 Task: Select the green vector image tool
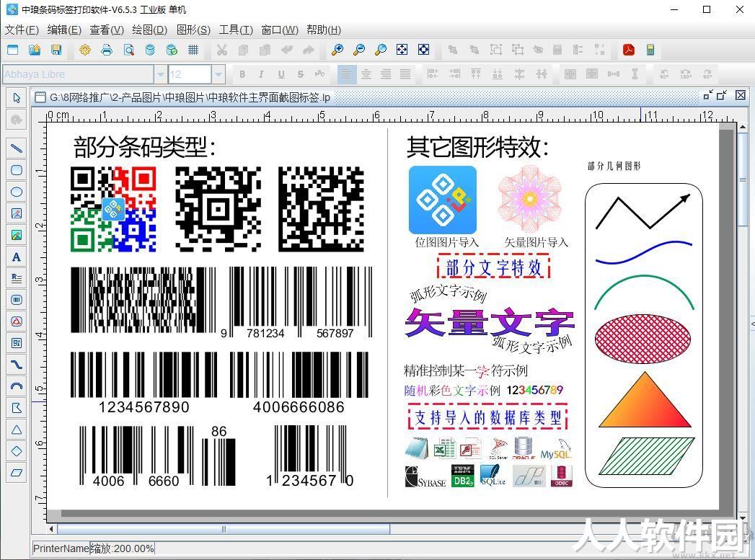(x=17, y=235)
